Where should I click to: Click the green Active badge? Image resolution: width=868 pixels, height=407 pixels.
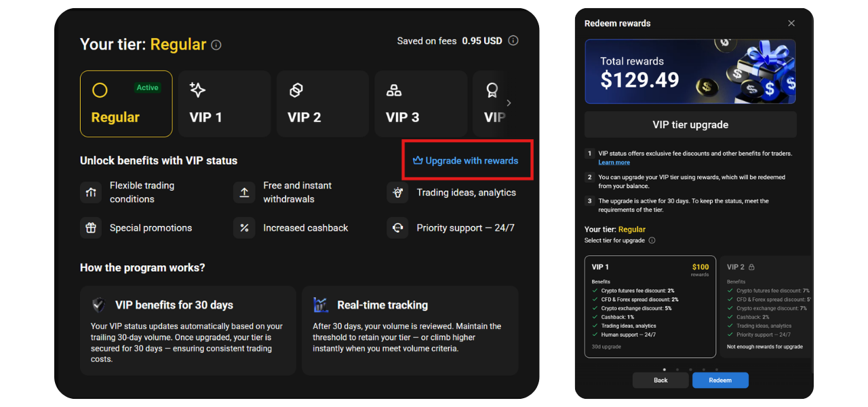click(147, 88)
